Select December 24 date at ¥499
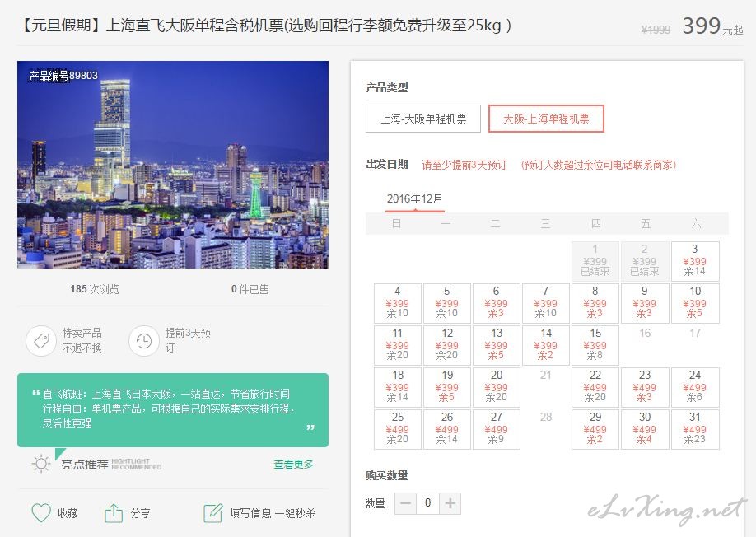756x537 pixels. point(695,387)
